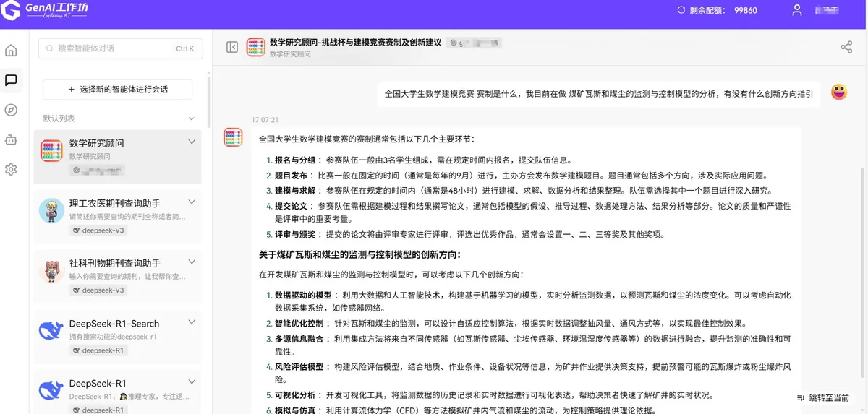
Task: Click the jump-to-current arrow icon
Action: [x=801, y=397]
